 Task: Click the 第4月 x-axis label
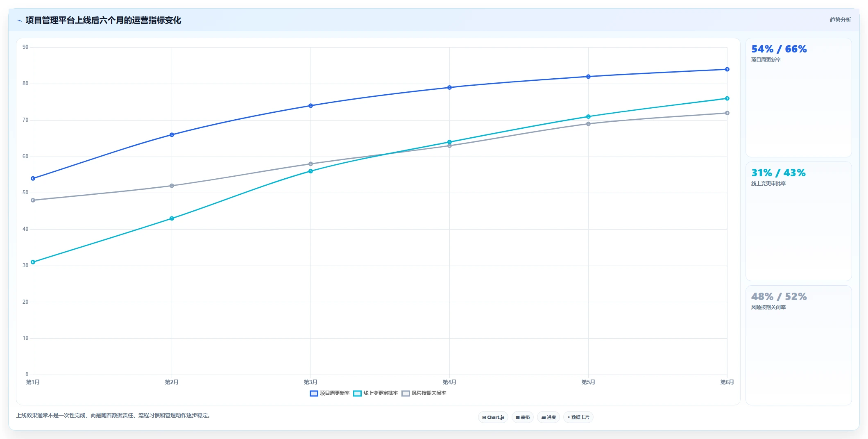(x=449, y=382)
